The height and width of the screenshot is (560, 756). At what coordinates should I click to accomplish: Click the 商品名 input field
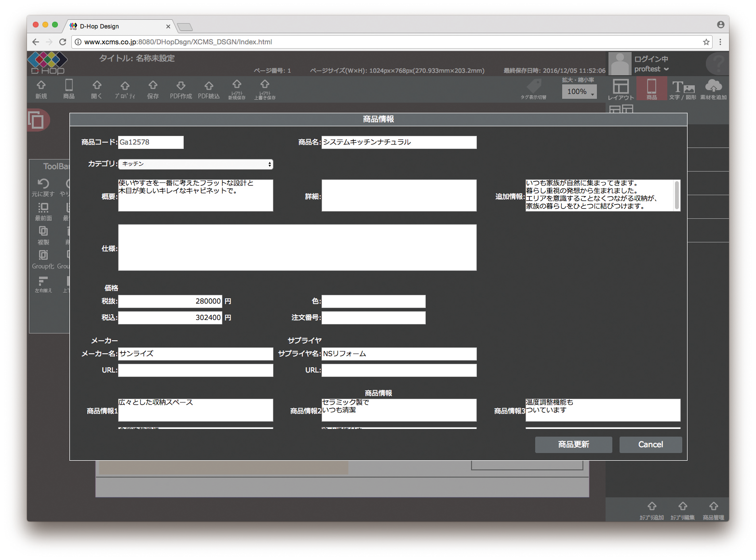pos(399,142)
